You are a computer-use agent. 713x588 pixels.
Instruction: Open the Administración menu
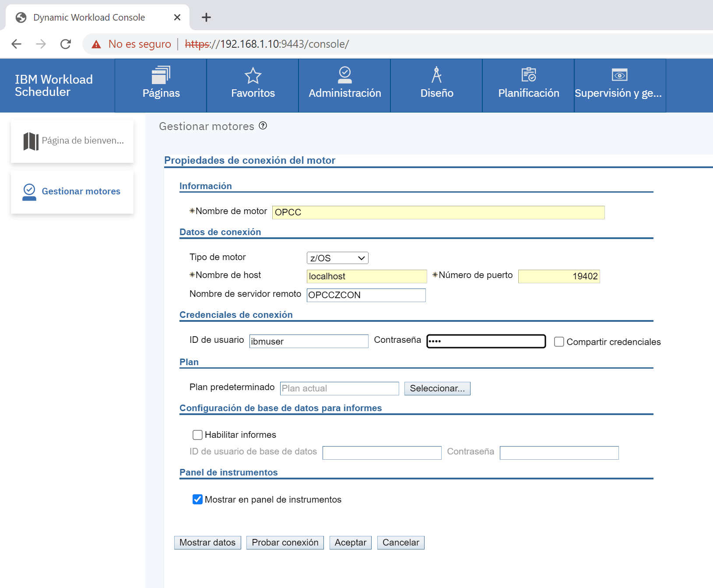pyautogui.click(x=344, y=85)
